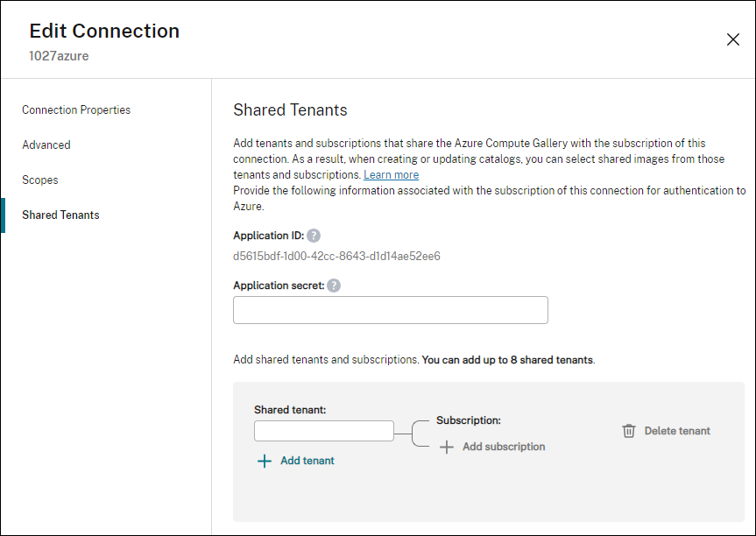Image resolution: width=756 pixels, height=536 pixels.
Task: Focus the Application secret input field
Action: point(390,310)
